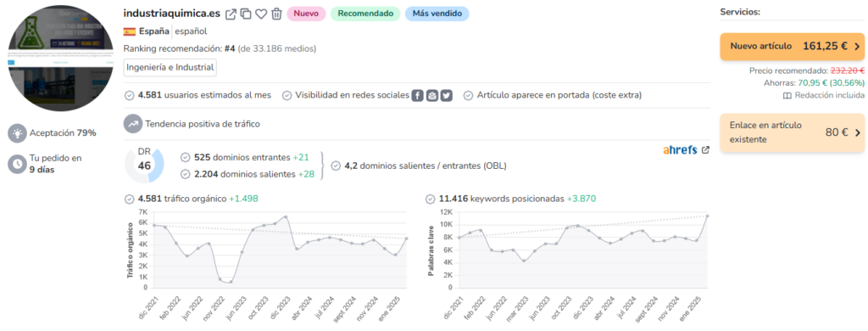Click the Más vendido blue tag

click(437, 14)
